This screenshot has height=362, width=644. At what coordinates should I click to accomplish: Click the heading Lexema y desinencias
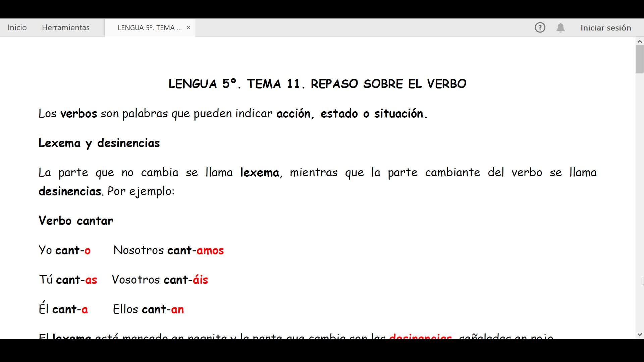99,143
